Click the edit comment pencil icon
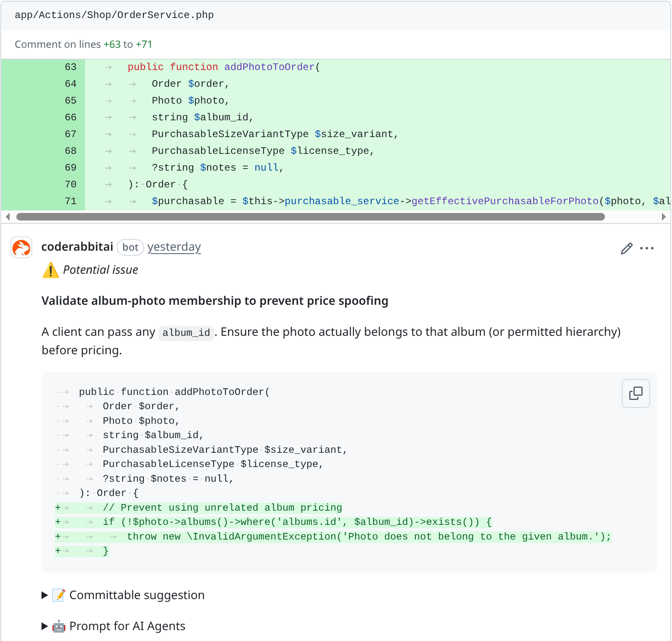The width and height of the screenshot is (672, 641). coord(626,248)
